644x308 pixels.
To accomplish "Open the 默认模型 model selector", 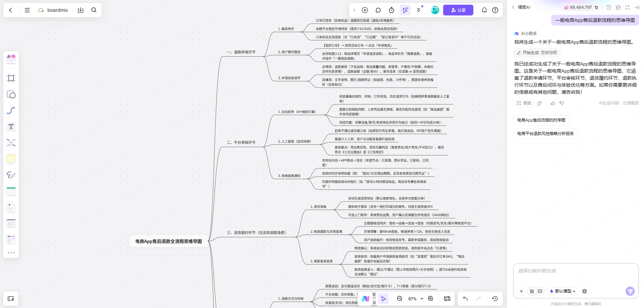I will 562,291.
